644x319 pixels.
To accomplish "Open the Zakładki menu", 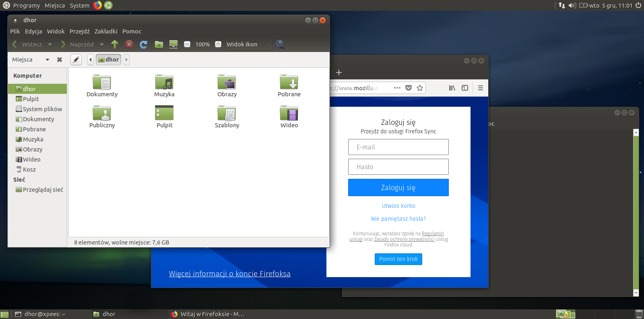I will tap(106, 31).
